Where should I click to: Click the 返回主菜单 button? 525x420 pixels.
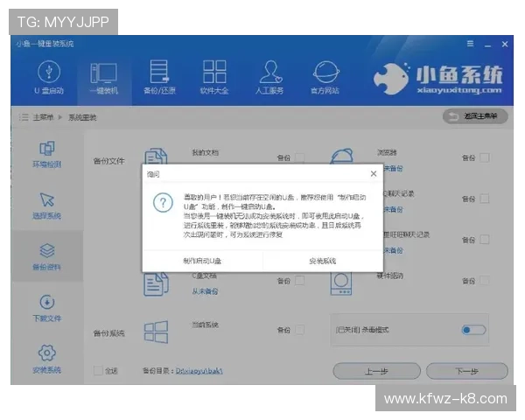(x=475, y=116)
